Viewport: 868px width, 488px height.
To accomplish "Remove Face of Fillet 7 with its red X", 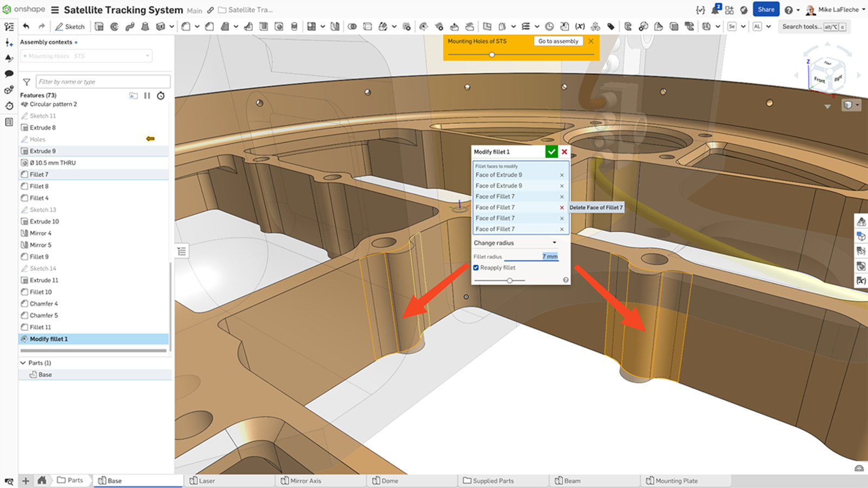I will tap(562, 207).
